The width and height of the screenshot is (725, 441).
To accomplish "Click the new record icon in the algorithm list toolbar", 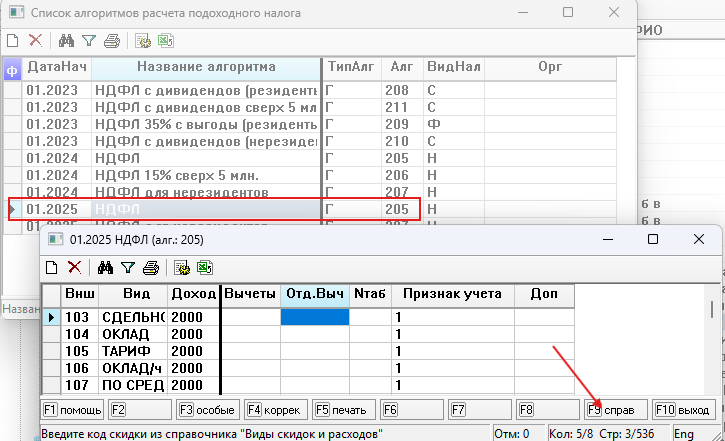I will tap(13, 41).
